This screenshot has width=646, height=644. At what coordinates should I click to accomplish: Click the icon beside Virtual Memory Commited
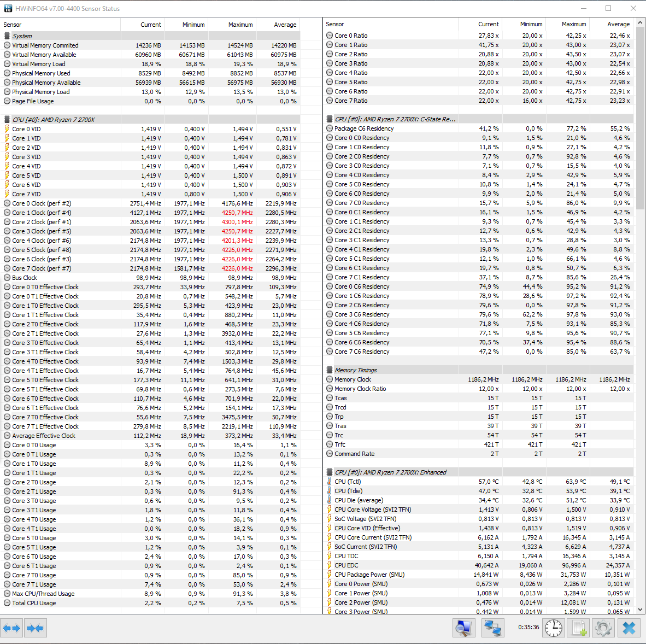point(7,45)
